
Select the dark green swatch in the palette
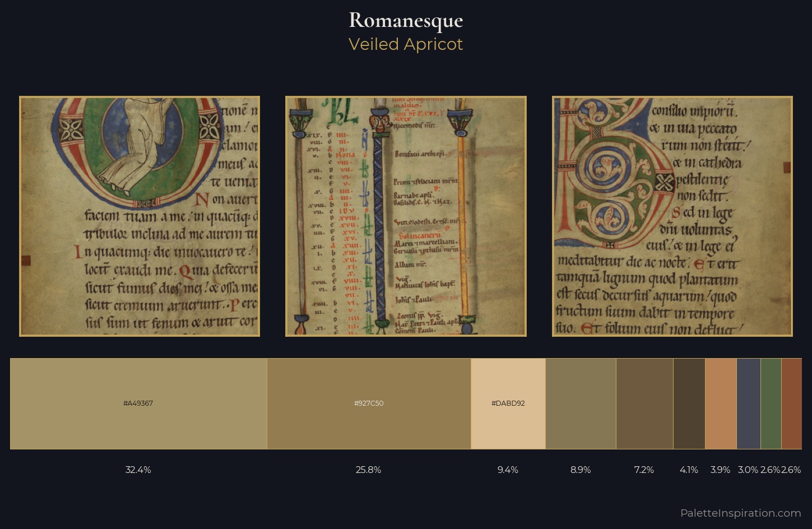(x=771, y=403)
